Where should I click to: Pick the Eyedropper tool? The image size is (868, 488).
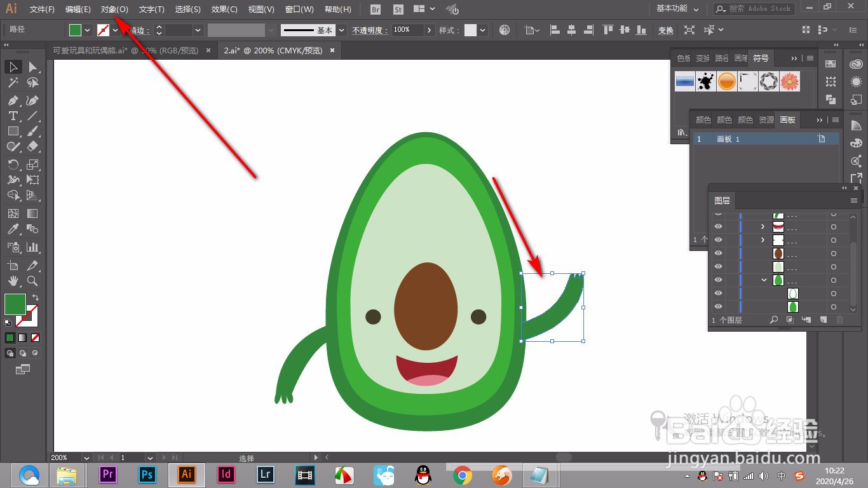(13, 229)
